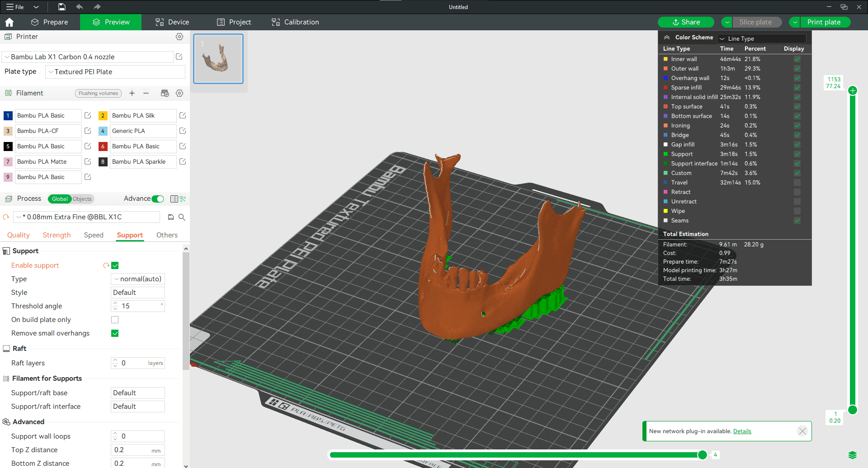Edit filament 3 Bambu PLA-CF preset
The height and width of the screenshot is (468, 868).
click(88, 131)
